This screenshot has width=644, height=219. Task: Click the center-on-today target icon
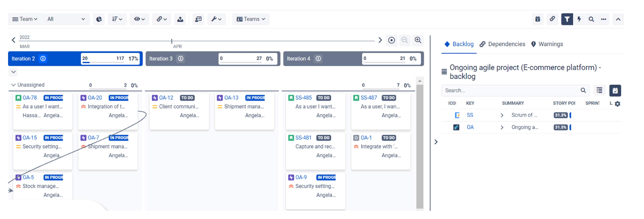391,40
